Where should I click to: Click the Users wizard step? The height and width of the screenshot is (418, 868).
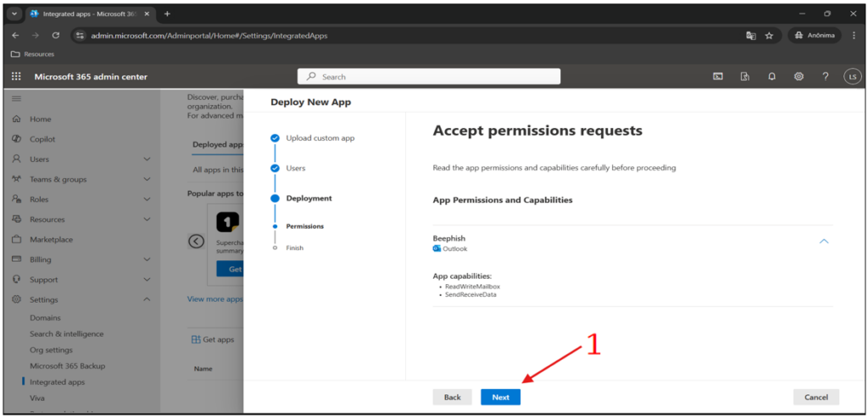[x=296, y=168]
